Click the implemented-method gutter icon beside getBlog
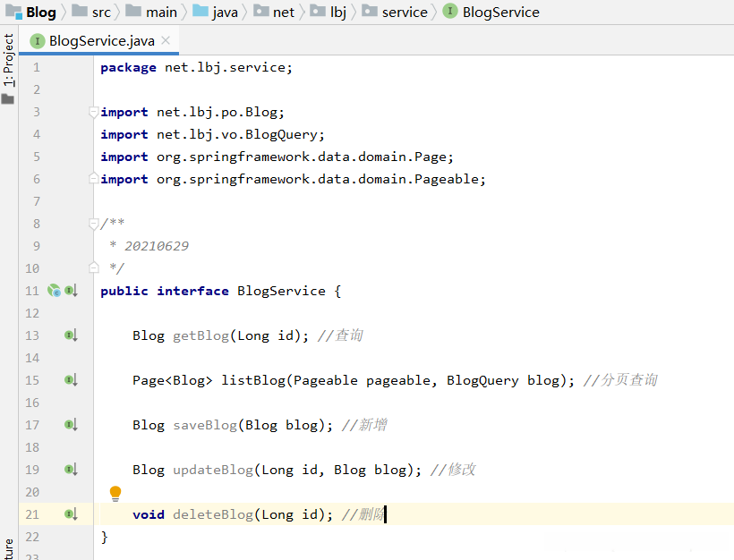The height and width of the screenshot is (560, 734). (x=71, y=335)
